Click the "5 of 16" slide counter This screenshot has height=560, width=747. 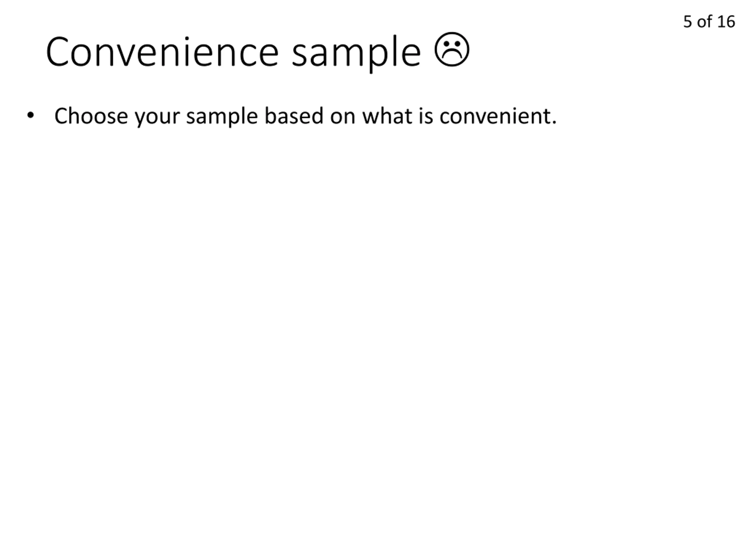click(x=709, y=22)
